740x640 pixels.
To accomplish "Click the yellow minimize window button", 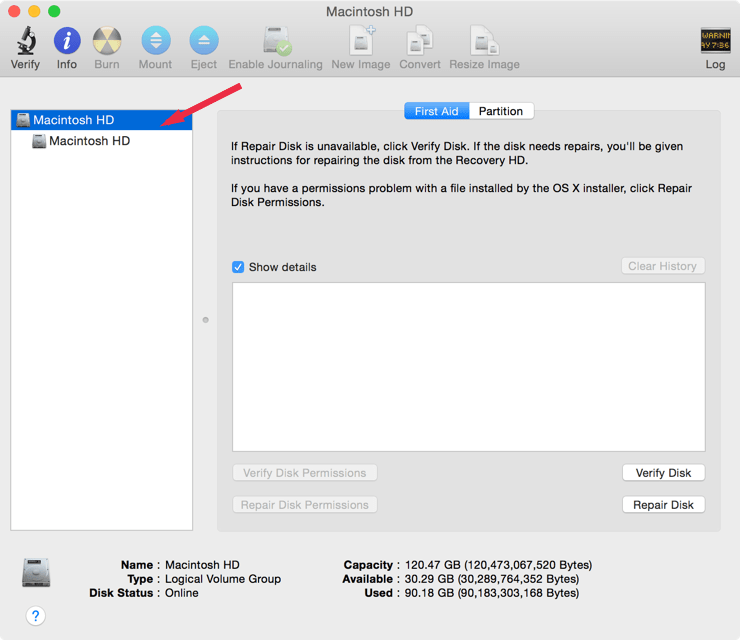I will click(34, 11).
